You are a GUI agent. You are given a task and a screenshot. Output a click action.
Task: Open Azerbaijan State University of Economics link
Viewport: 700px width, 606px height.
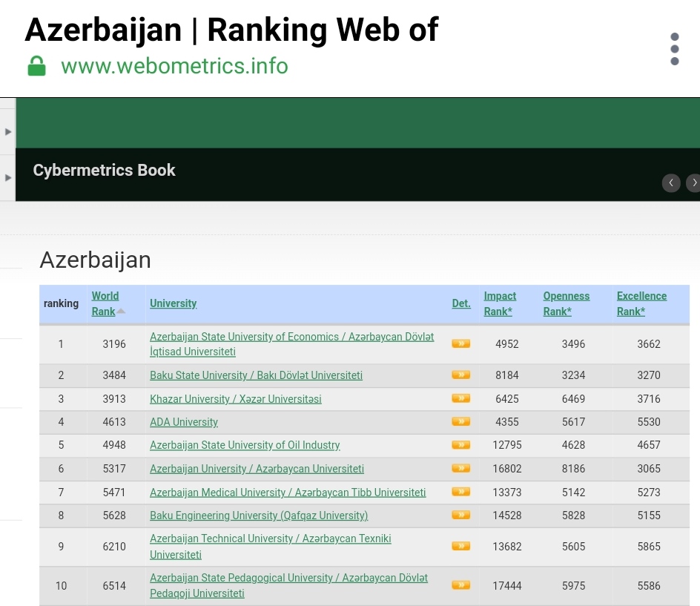(x=292, y=344)
